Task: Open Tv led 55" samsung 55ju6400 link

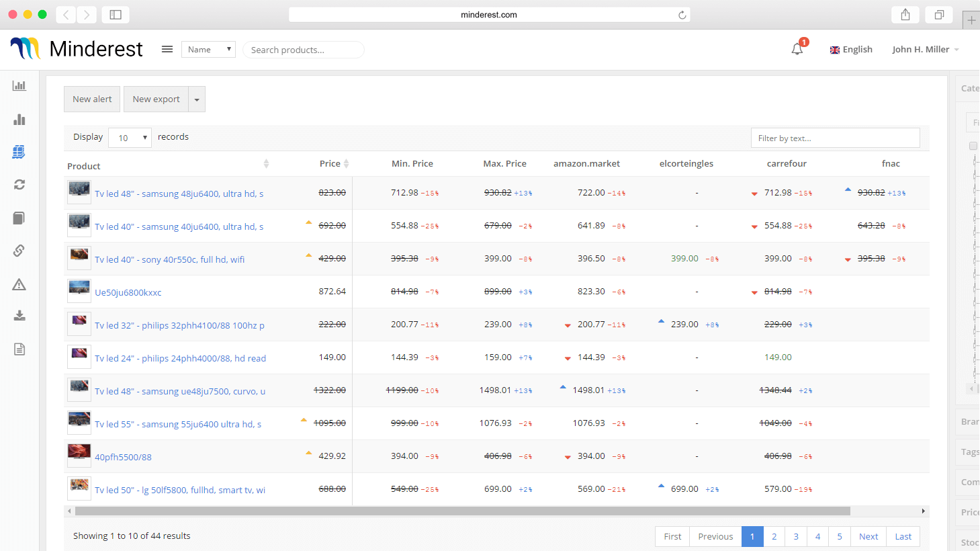Action: pyautogui.click(x=178, y=424)
